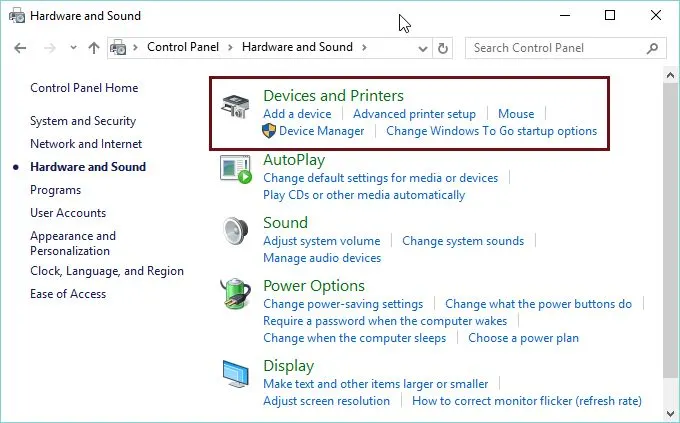Open Ease of Access category
Viewport: 680px width, 423px height.
tap(68, 294)
